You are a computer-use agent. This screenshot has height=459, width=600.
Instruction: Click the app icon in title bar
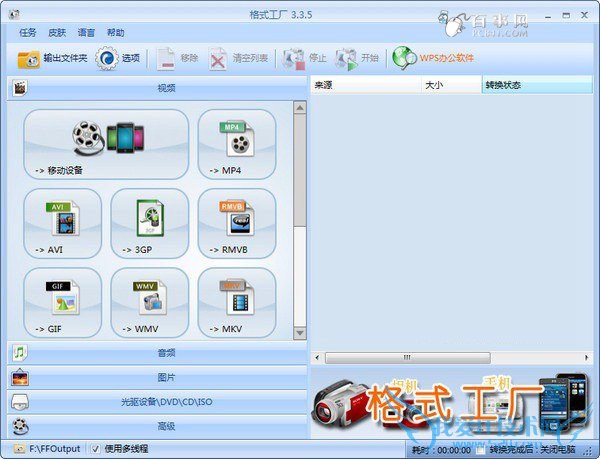[14, 15]
